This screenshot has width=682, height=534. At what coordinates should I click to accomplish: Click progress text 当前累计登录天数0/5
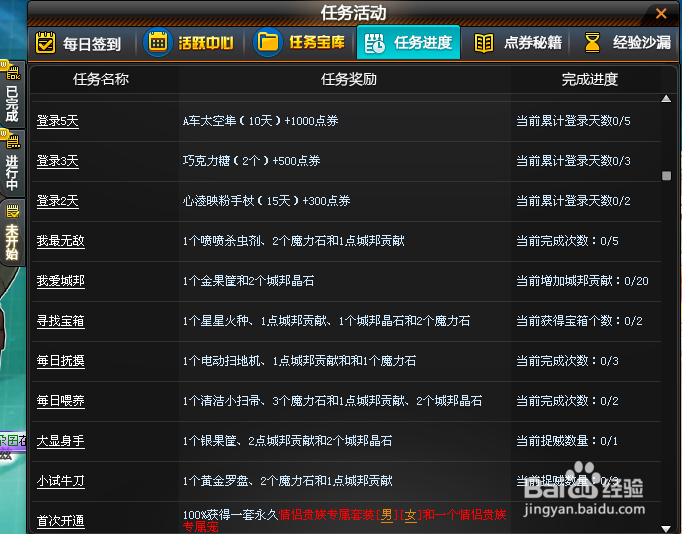pyautogui.click(x=573, y=121)
